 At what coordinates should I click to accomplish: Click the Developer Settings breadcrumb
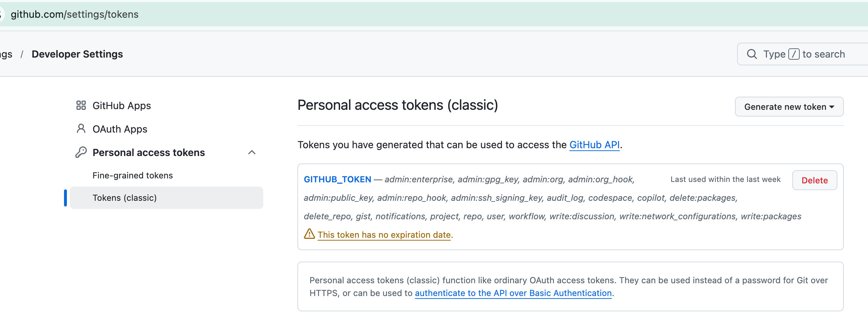point(77,54)
